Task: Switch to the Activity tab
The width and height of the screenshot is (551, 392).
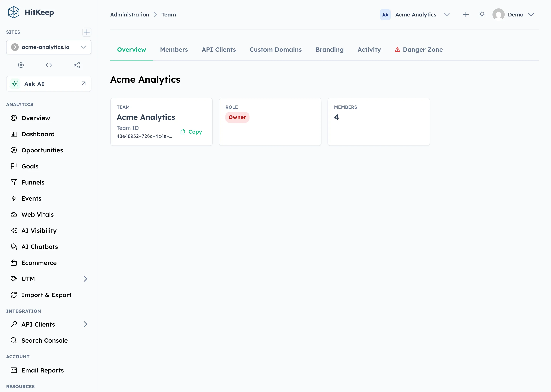Action: coord(369,50)
